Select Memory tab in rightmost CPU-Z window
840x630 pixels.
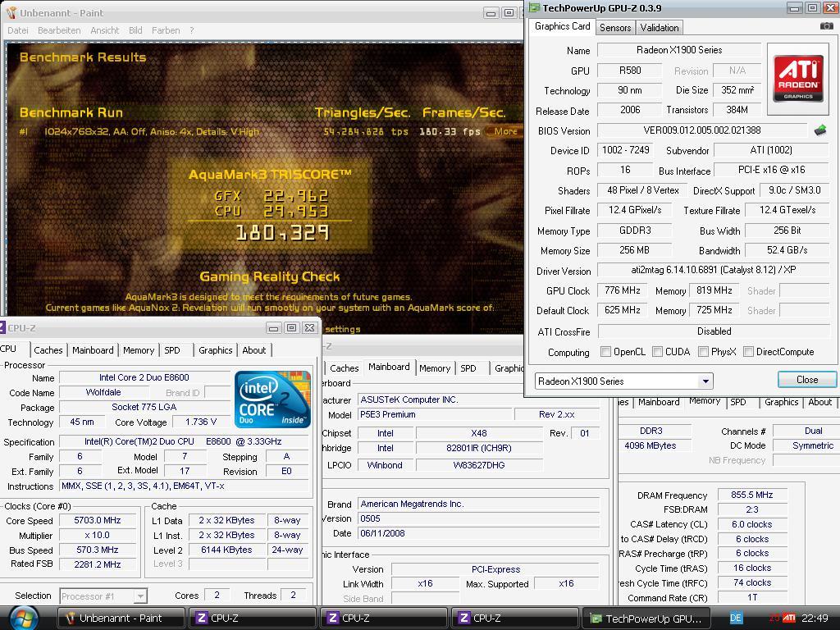click(x=705, y=400)
